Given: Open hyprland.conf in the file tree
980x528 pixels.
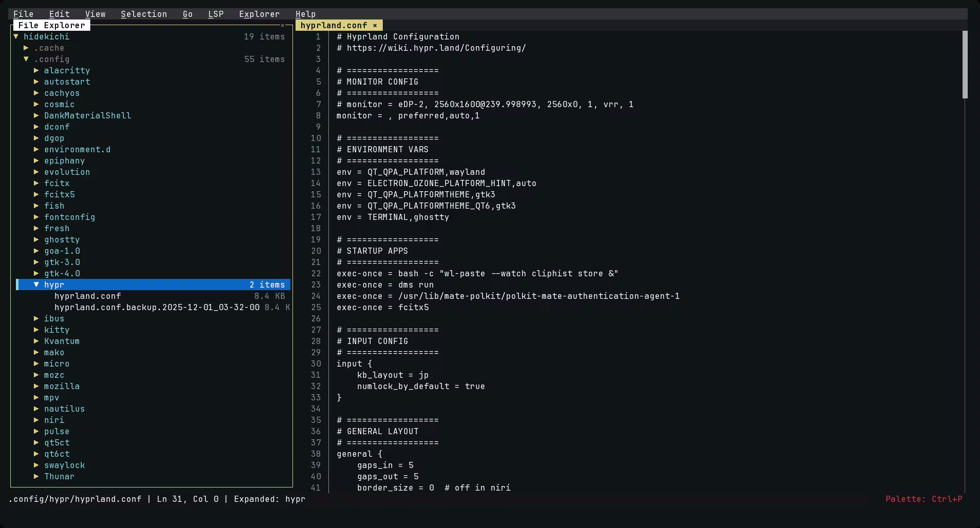Looking at the screenshot, I should [x=88, y=296].
